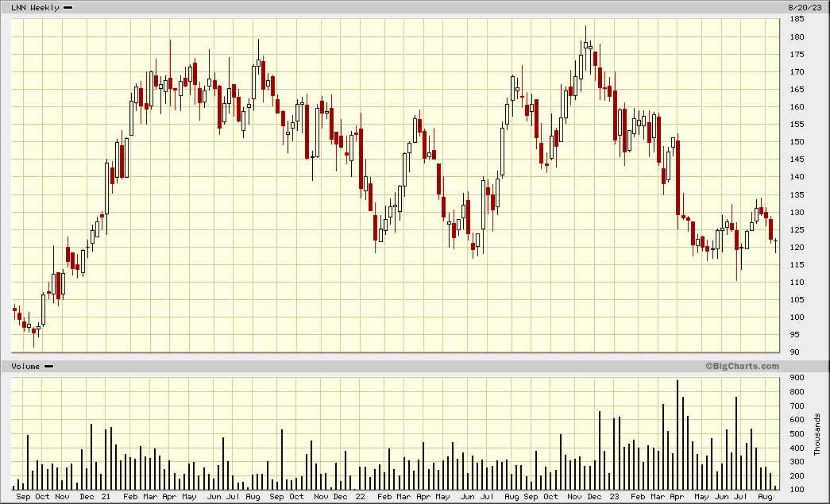The image size is (830, 504).
Task: Click the Volume panel label
Action: tap(25, 366)
